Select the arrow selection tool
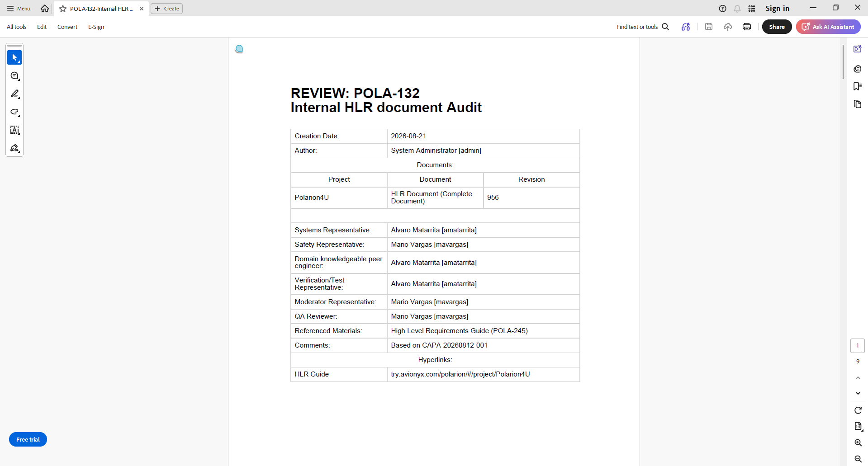Image resolution: width=868 pixels, height=466 pixels. coord(14,57)
